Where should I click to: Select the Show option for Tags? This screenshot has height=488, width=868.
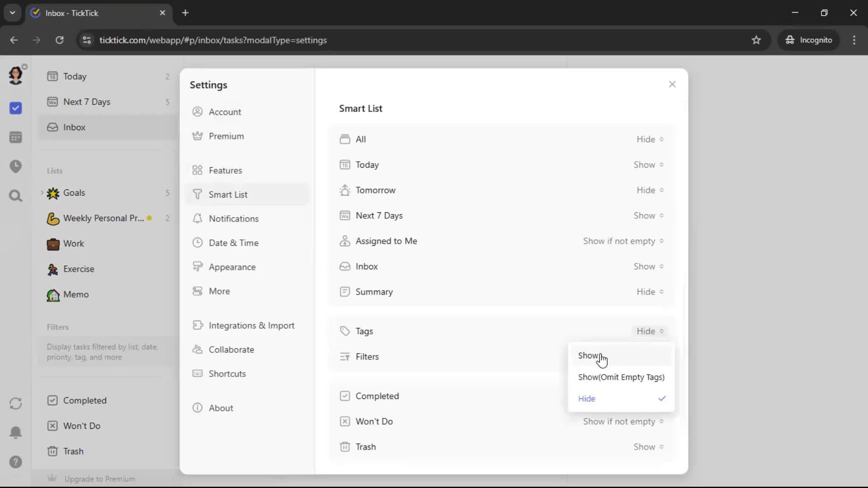[588, 356]
